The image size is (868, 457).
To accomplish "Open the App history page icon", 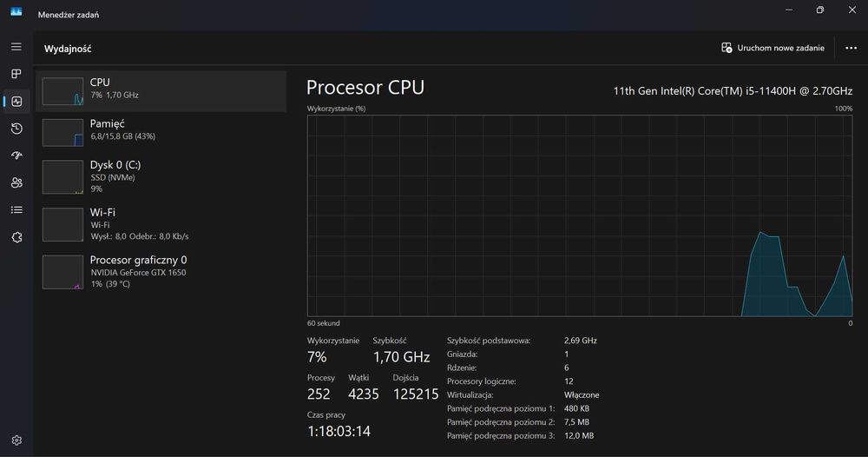I will click(x=16, y=129).
